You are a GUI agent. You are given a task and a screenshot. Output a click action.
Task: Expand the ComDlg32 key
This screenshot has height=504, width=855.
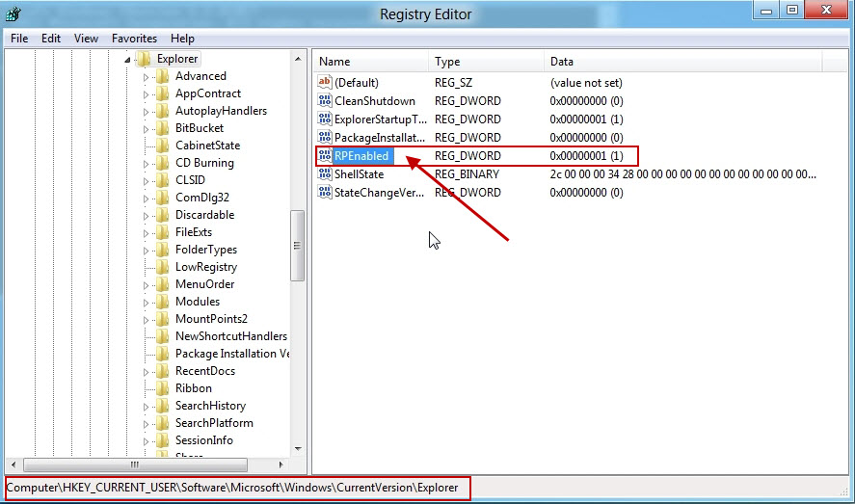146,199
